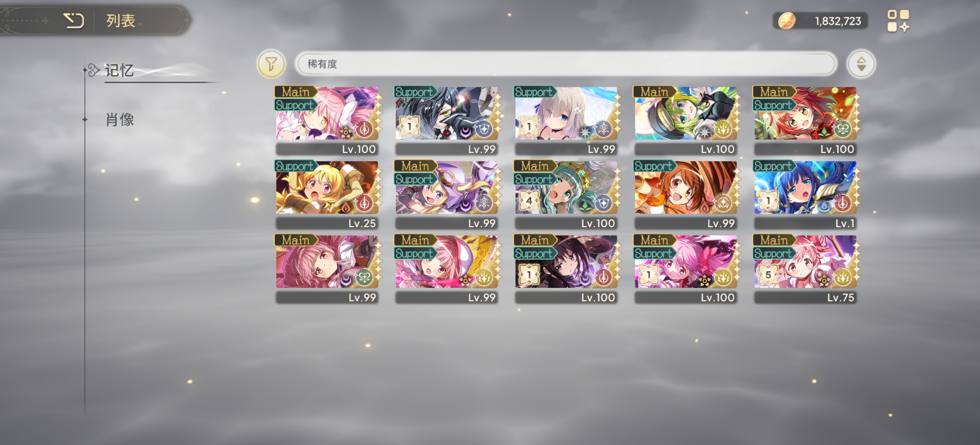This screenshot has height=445, width=980.
Task: Switch to the 肖像 tab
Action: click(x=120, y=120)
